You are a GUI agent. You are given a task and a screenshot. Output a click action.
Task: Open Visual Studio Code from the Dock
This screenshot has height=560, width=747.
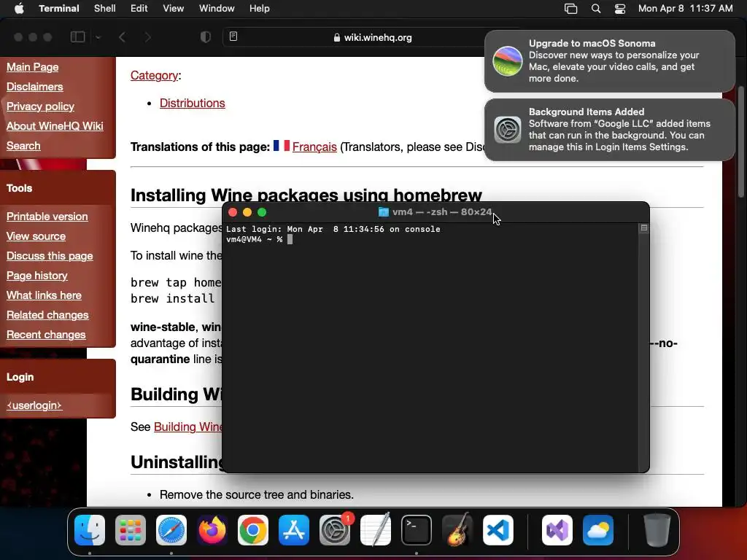click(x=498, y=530)
